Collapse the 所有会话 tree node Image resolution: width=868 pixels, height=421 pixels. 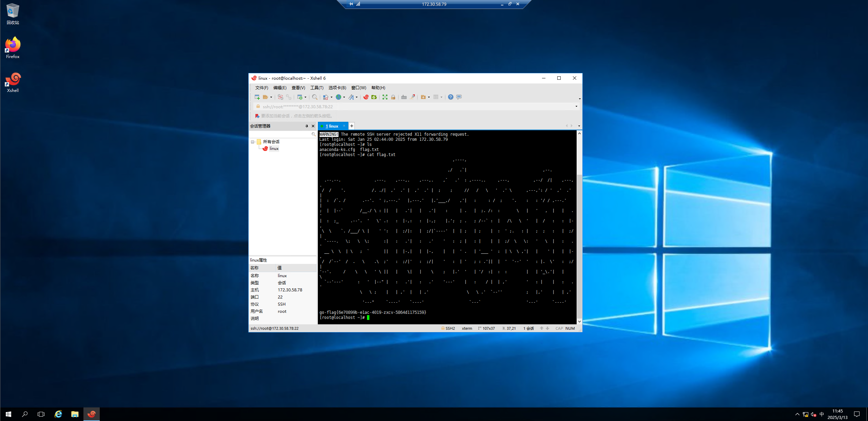(x=253, y=142)
